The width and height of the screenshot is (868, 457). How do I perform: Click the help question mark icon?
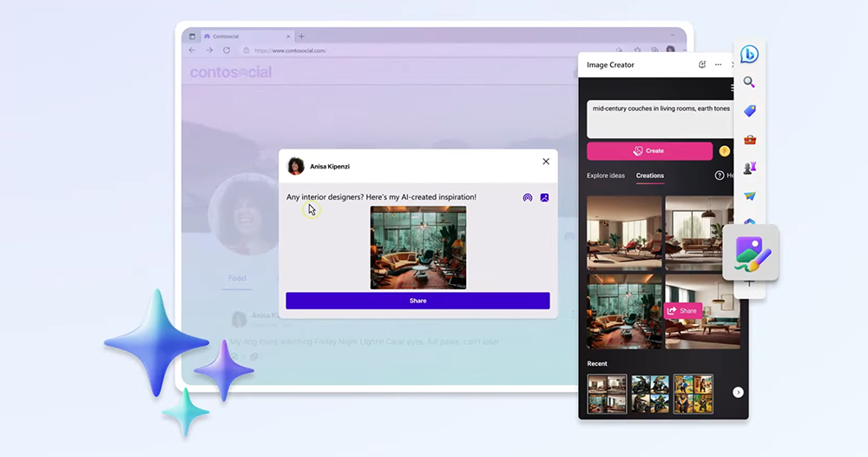[719, 176]
